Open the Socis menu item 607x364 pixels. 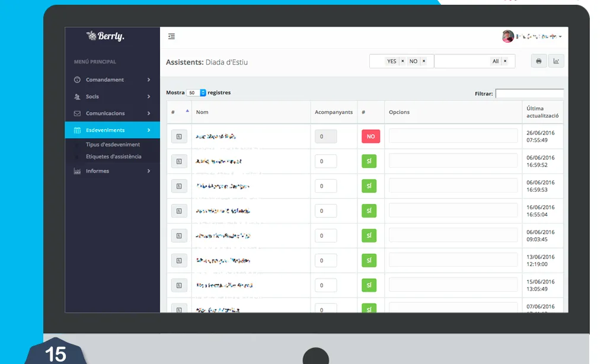point(112,97)
